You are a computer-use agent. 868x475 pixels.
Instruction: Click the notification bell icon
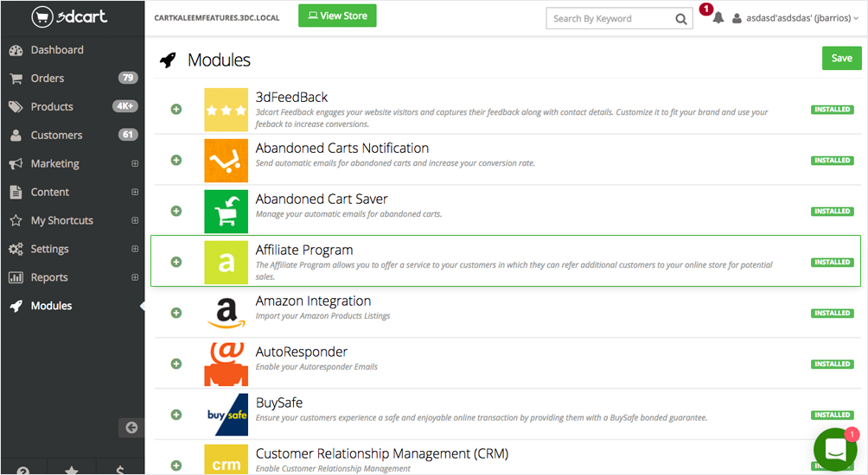718,18
